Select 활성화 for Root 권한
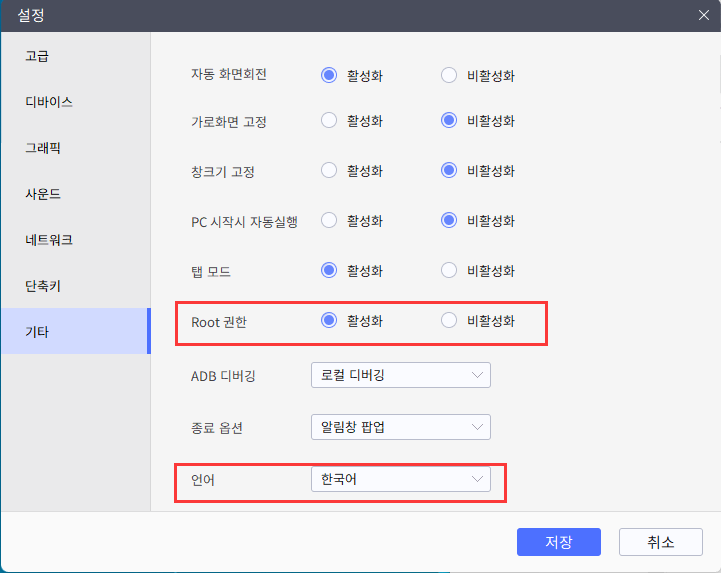721x573 pixels. pyautogui.click(x=329, y=321)
